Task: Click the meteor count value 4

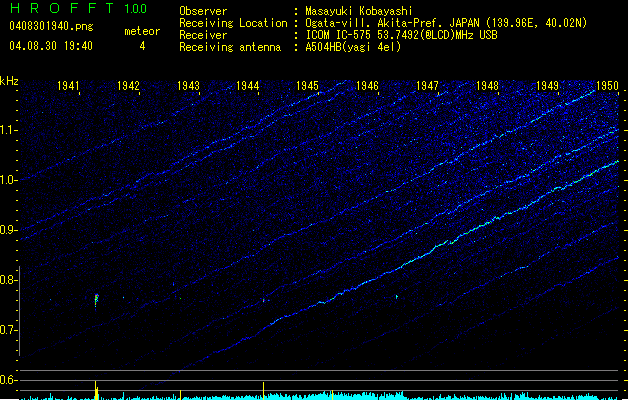Action: pos(142,46)
